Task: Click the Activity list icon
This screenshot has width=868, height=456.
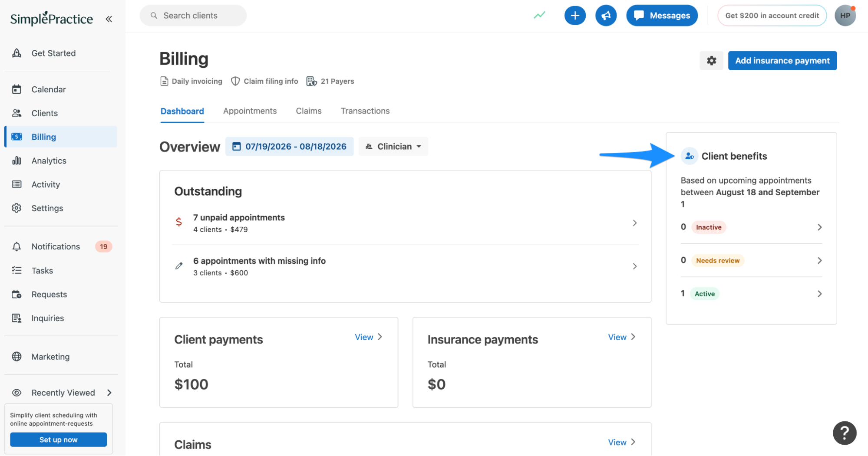Action: [x=17, y=184]
